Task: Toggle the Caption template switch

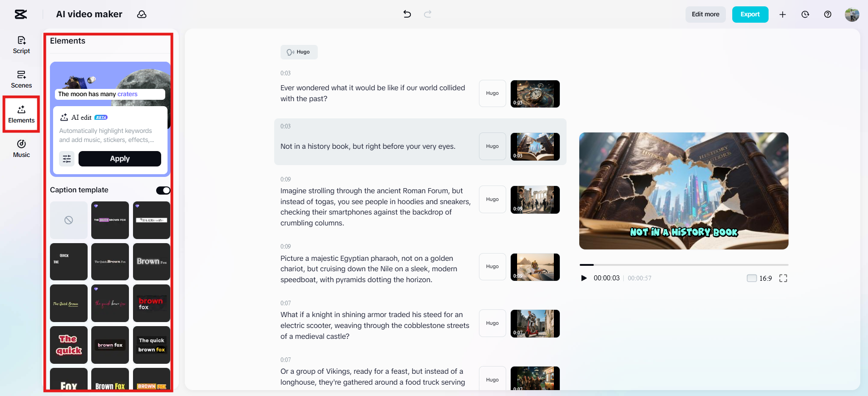Action: [x=163, y=191]
